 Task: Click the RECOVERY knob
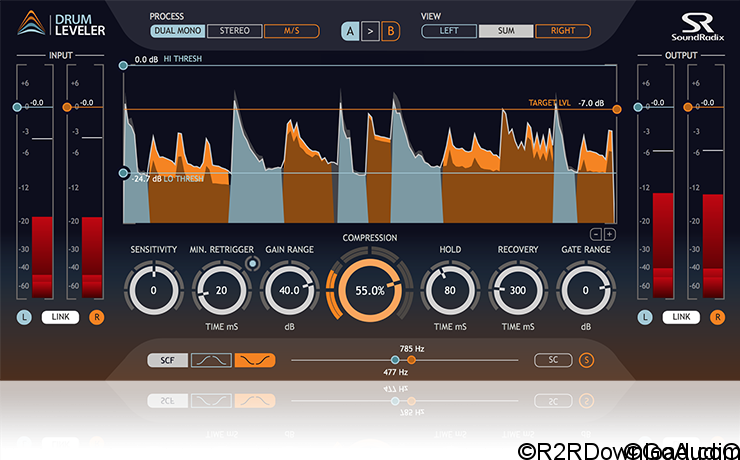click(518, 291)
